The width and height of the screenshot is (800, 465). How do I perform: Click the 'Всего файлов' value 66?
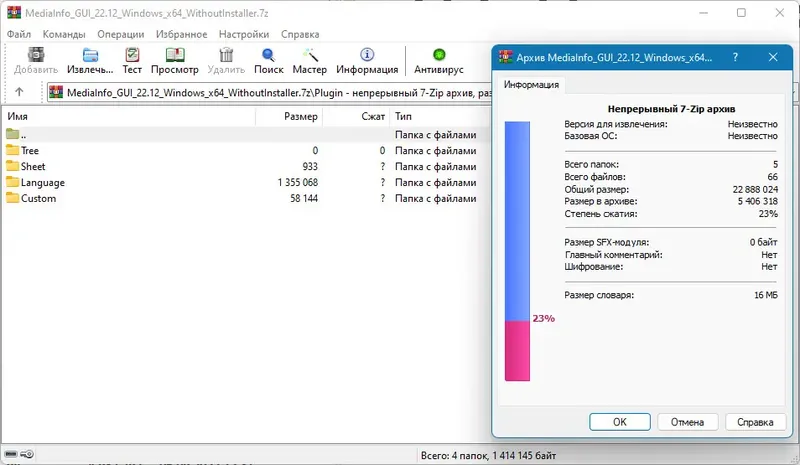coord(772,177)
